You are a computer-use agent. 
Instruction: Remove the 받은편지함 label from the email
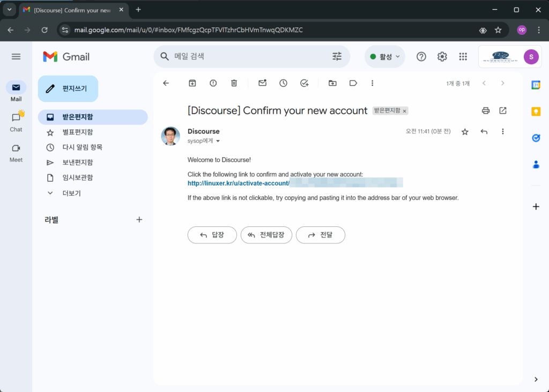[405, 111]
